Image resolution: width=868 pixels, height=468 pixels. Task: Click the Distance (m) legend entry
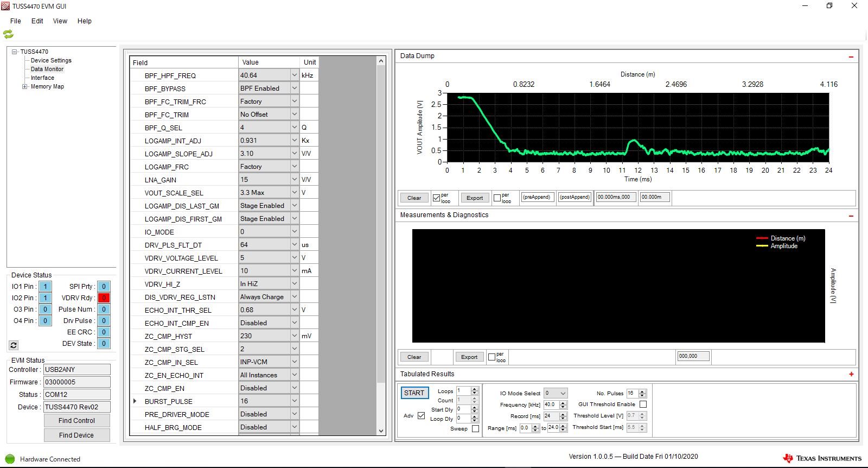pyautogui.click(x=781, y=238)
